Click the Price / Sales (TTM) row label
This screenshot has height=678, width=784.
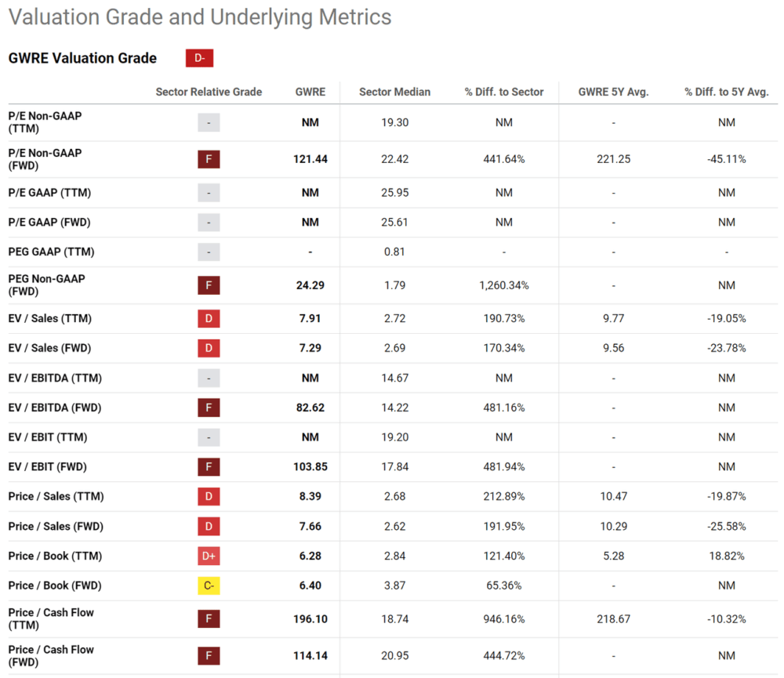pyautogui.click(x=56, y=496)
